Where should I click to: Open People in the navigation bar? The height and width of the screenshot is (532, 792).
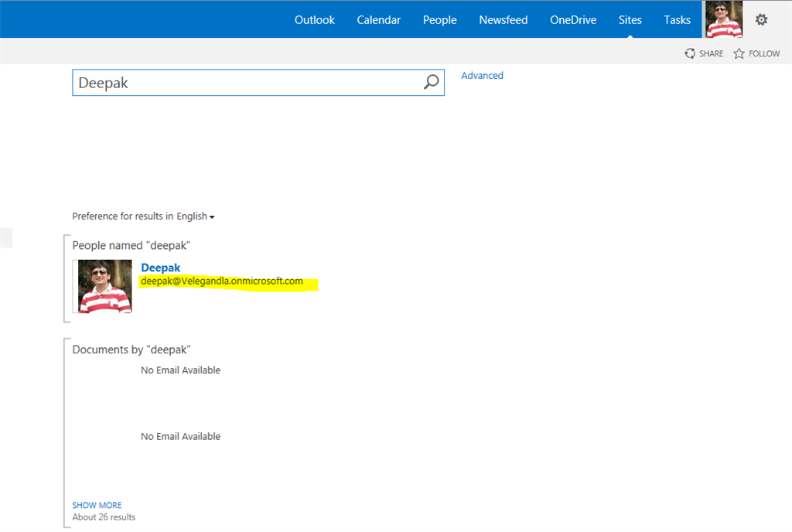pos(440,20)
